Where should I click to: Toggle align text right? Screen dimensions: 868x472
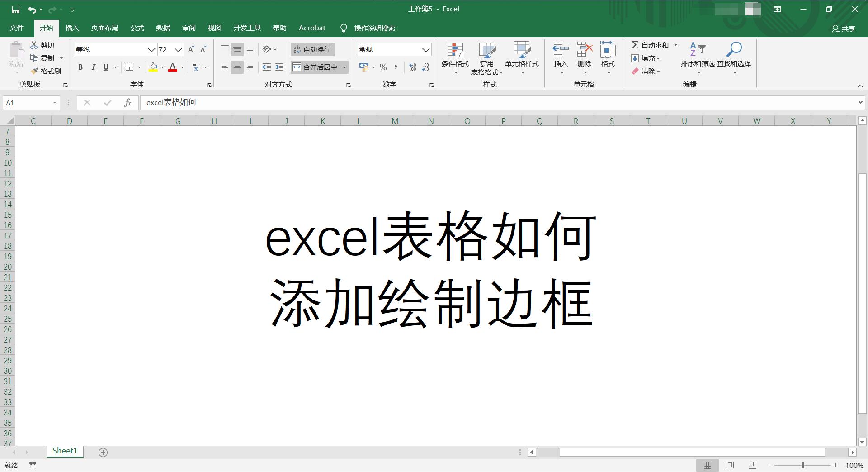tap(250, 67)
